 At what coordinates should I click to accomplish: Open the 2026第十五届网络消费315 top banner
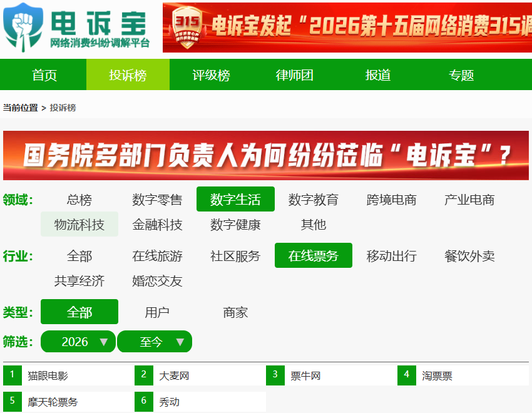(347, 28)
